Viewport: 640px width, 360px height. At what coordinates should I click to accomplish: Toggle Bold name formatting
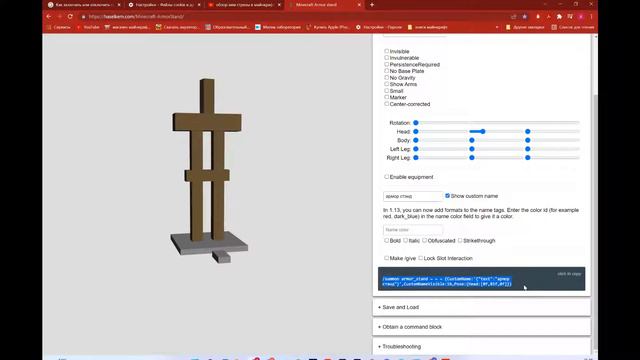coord(387,240)
